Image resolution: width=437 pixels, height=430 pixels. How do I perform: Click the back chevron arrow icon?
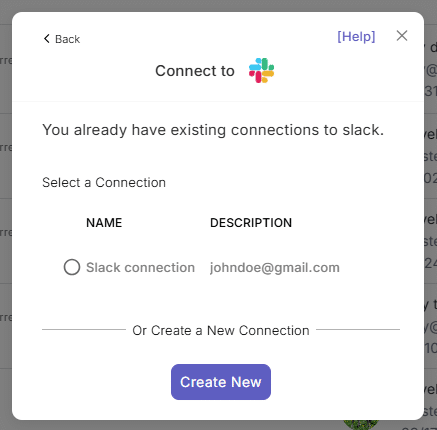click(47, 39)
